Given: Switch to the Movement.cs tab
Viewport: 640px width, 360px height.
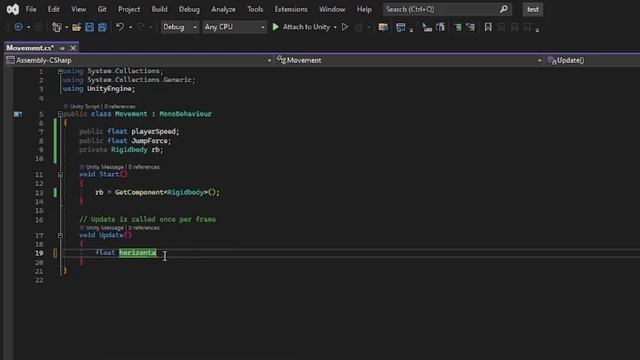Looking at the screenshot, I should 30,48.
